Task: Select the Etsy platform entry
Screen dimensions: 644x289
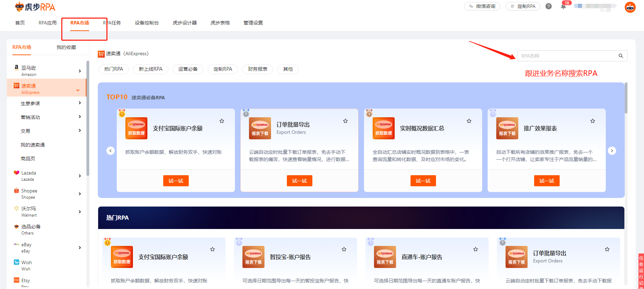Action: [47, 282]
